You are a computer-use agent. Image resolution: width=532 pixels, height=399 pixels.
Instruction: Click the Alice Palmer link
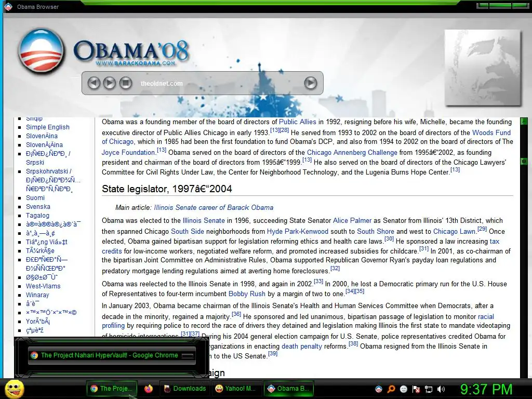pyautogui.click(x=352, y=220)
